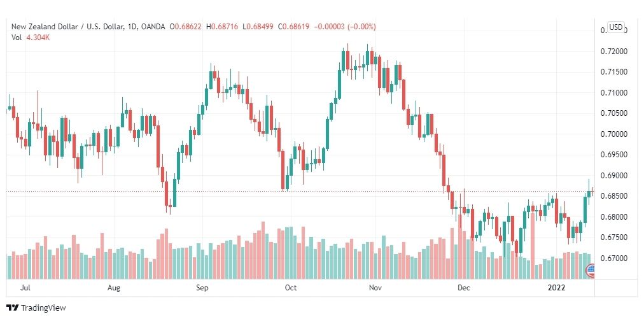This screenshot has width=644, height=319.
Task: Click the 0.70000 price scale label
Action: click(613, 134)
